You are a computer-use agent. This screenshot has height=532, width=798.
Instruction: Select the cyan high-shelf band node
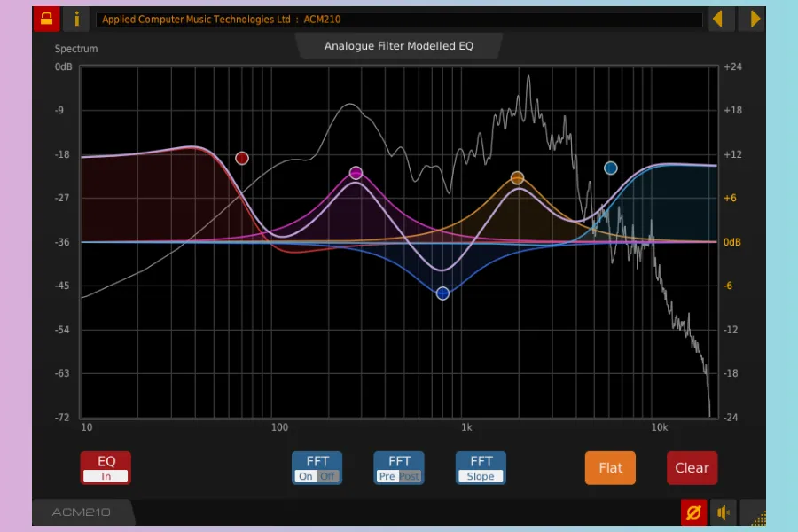(610, 168)
